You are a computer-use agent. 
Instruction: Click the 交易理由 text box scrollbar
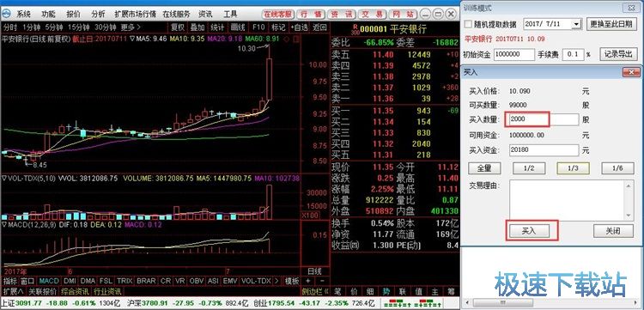tap(628, 200)
